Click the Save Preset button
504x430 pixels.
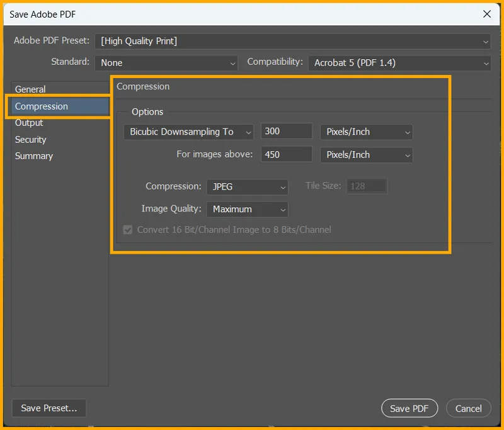[49, 408]
